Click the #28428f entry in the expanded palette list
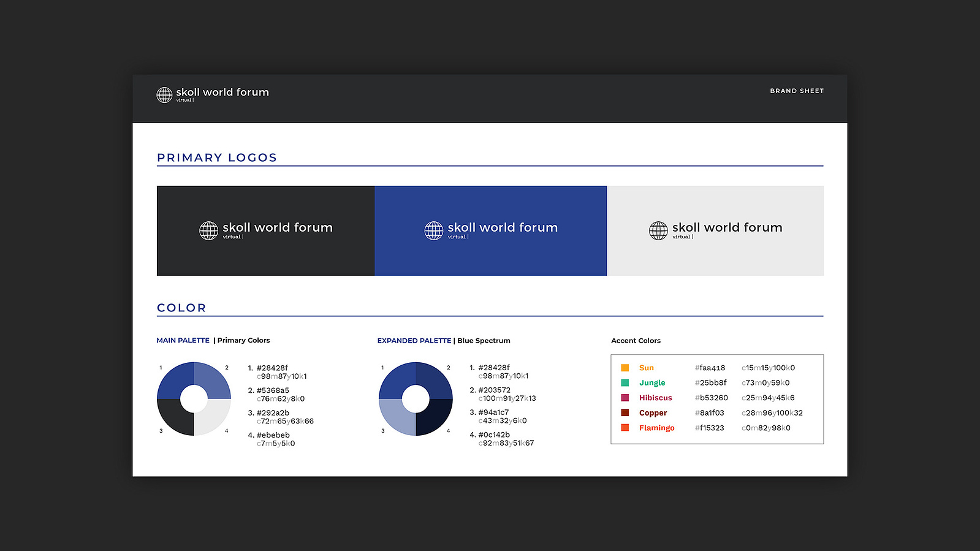 click(x=494, y=368)
